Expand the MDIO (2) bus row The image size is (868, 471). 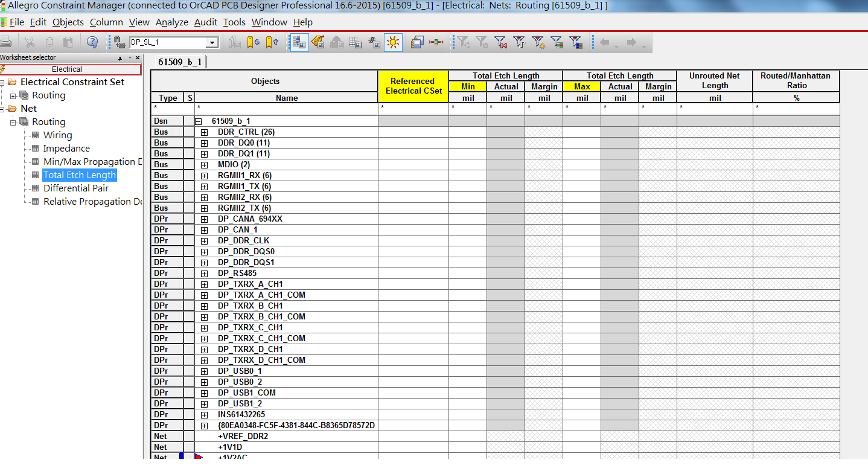204,165
